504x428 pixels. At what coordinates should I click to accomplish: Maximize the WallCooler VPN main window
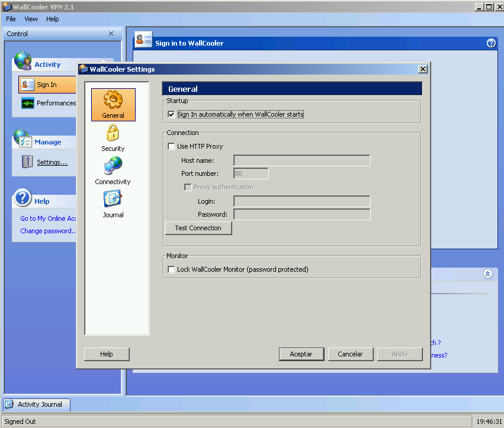[489, 7]
